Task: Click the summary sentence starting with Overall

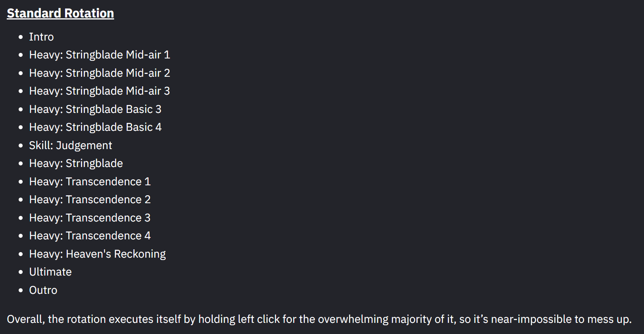Action: pyautogui.click(x=319, y=319)
